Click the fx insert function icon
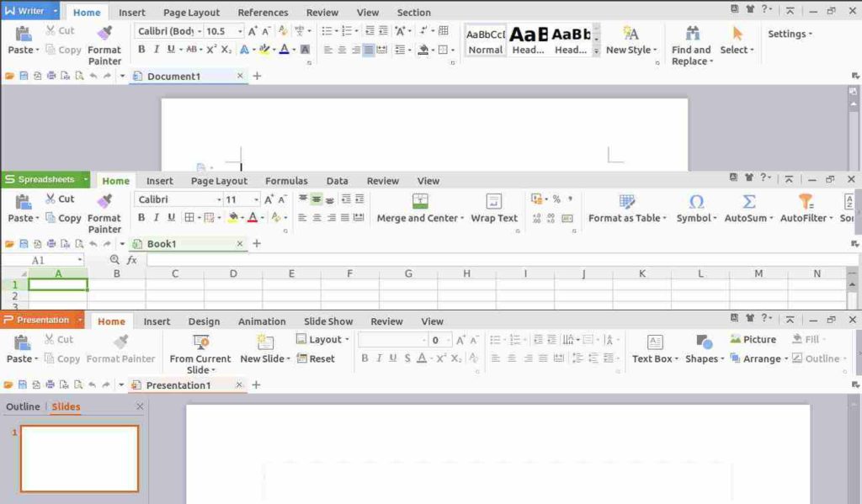 pyautogui.click(x=132, y=260)
